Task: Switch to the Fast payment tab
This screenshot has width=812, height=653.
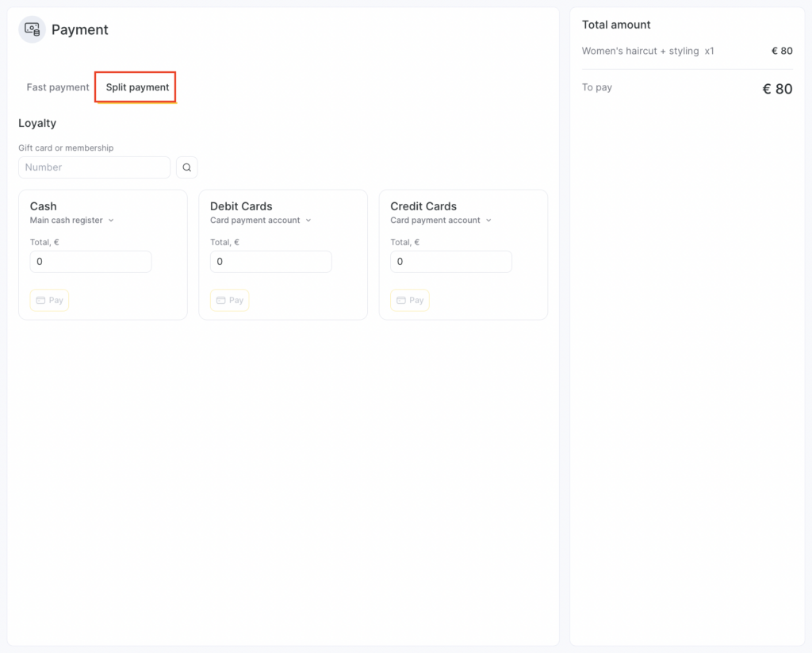Action: click(x=58, y=87)
